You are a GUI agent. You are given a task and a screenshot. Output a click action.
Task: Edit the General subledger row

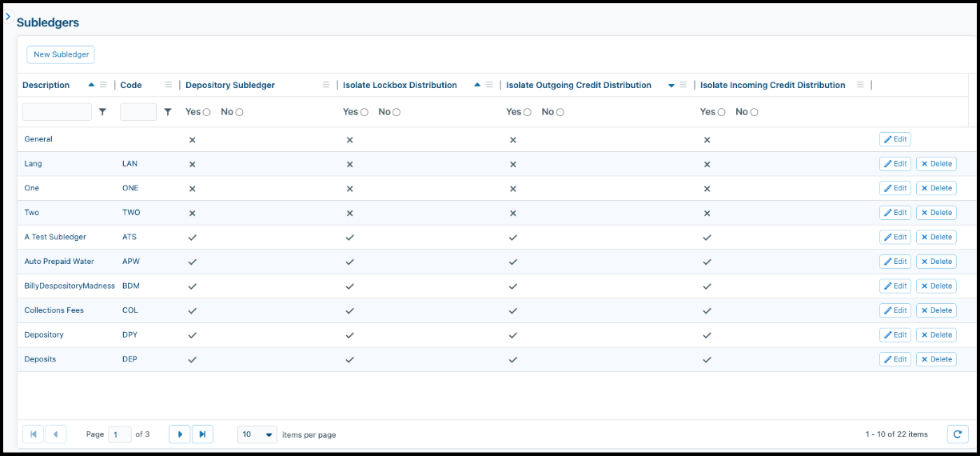(895, 139)
